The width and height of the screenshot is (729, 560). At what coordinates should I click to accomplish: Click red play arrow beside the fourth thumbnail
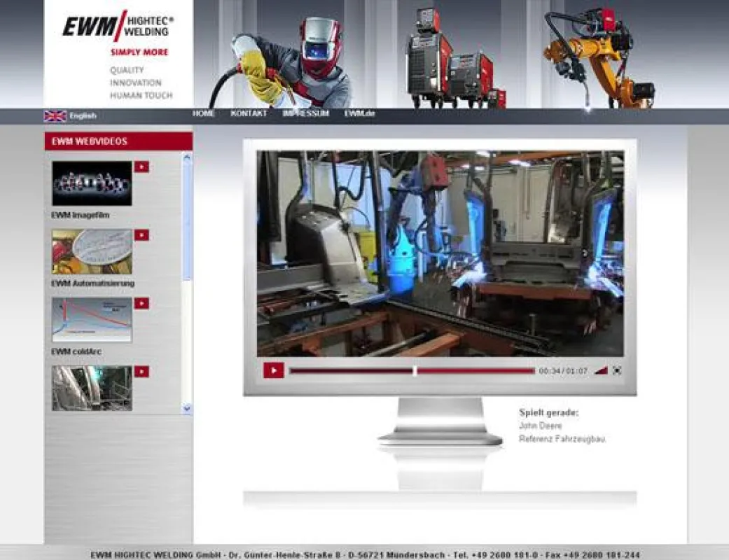pyautogui.click(x=141, y=372)
